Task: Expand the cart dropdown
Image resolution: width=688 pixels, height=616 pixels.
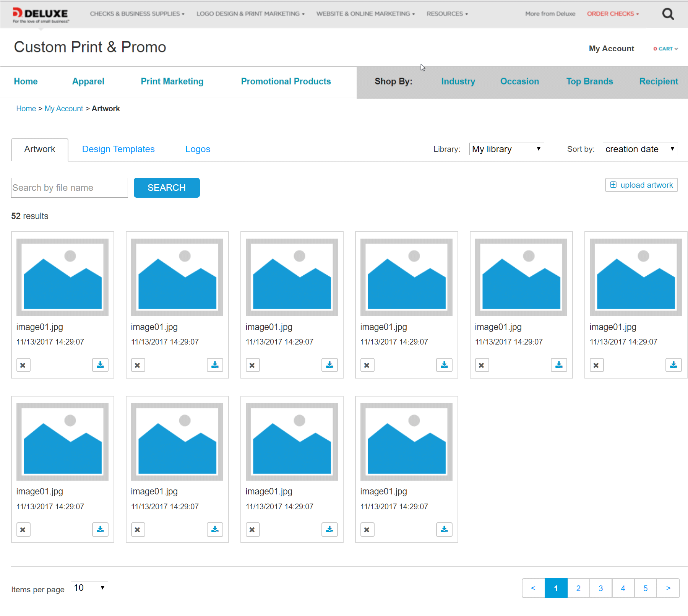Action: [665, 49]
